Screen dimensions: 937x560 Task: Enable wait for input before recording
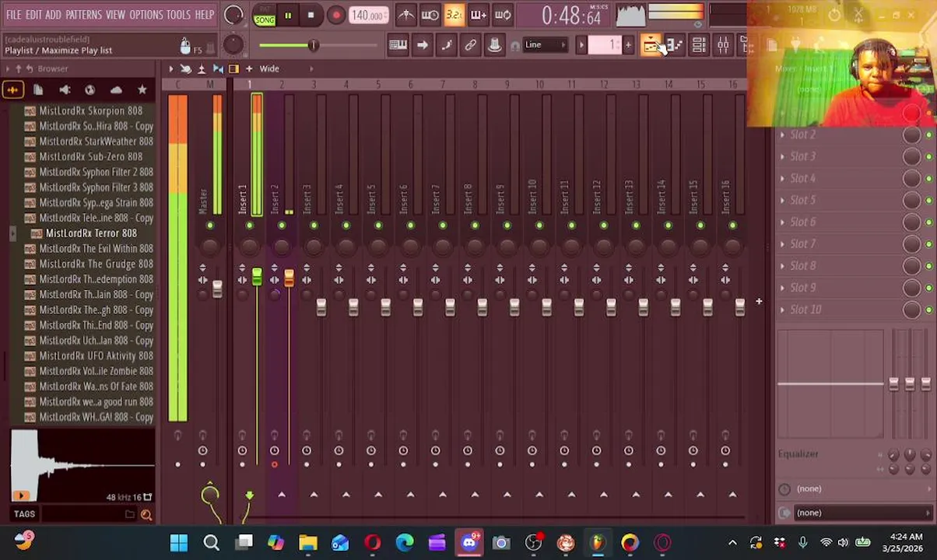coord(430,15)
